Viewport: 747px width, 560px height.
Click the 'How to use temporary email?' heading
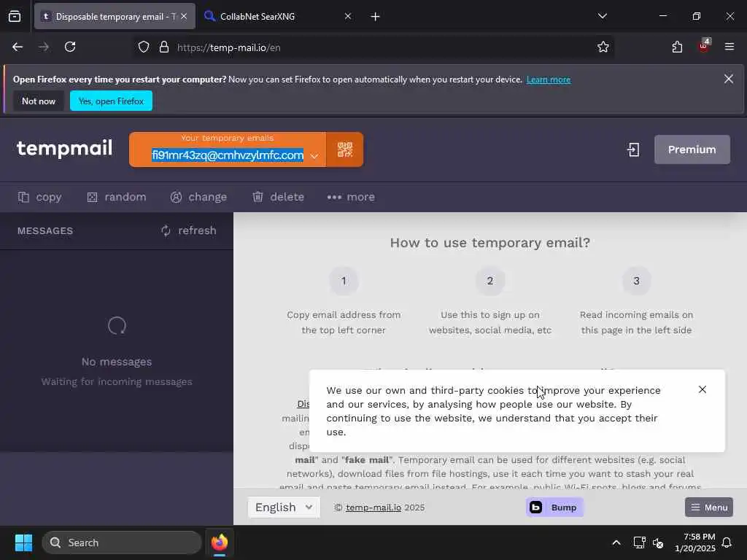pyautogui.click(x=489, y=243)
